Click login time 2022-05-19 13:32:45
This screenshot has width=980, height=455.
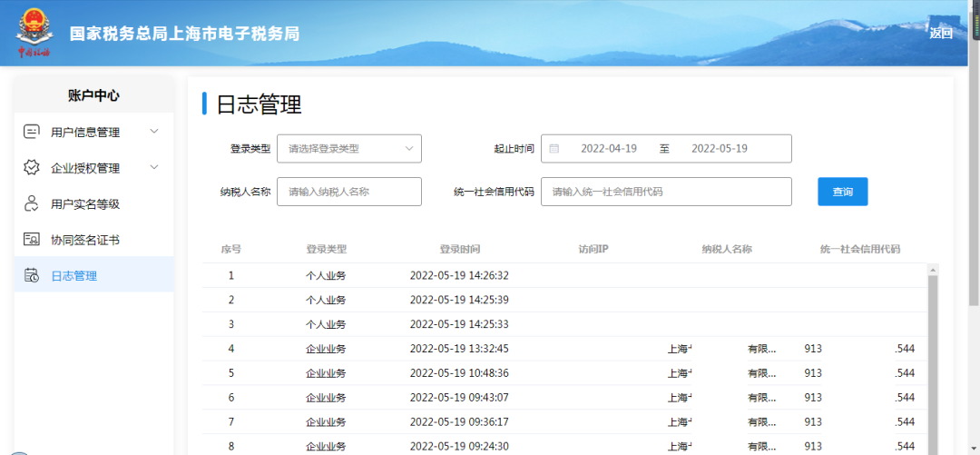pyautogui.click(x=459, y=349)
